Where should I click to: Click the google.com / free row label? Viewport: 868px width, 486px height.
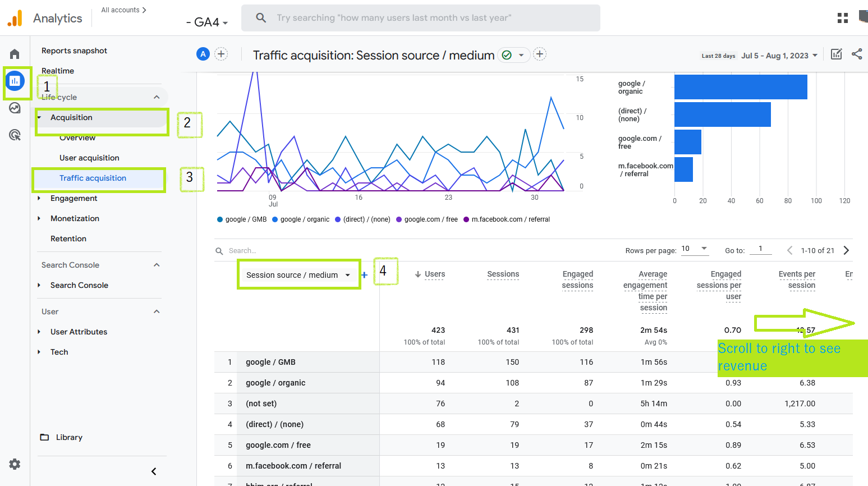tap(278, 445)
